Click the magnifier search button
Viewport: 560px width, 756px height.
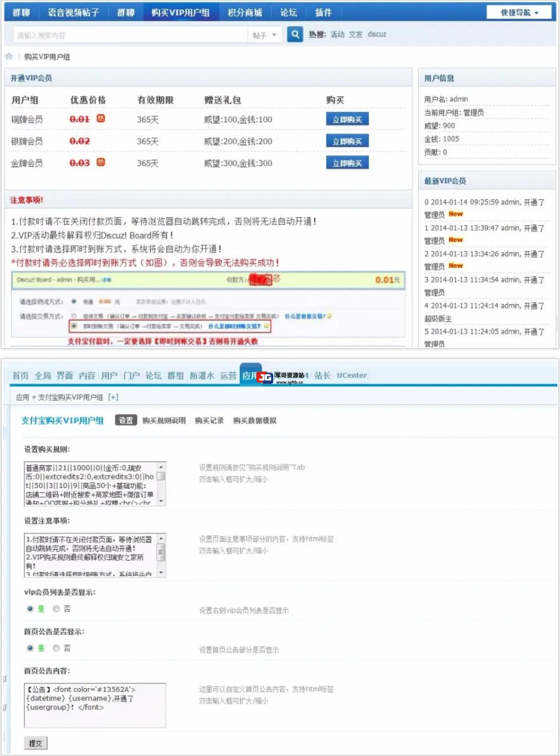(x=295, y=34)
